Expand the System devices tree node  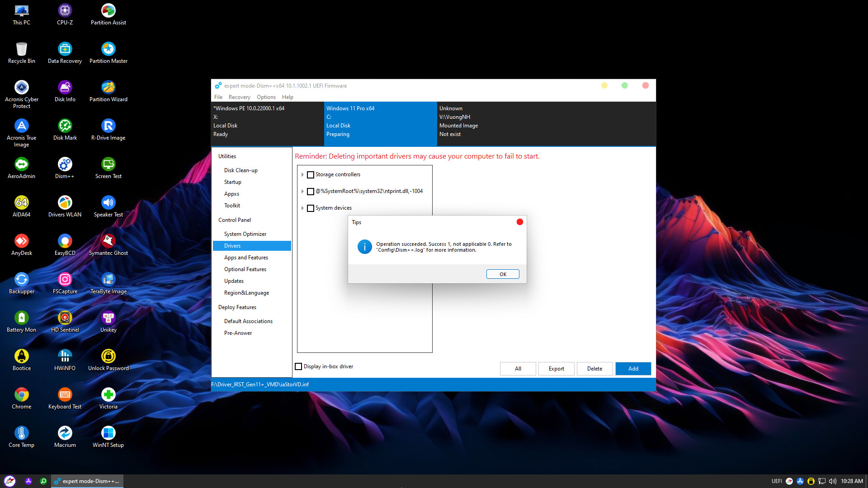tap(302, 208)
